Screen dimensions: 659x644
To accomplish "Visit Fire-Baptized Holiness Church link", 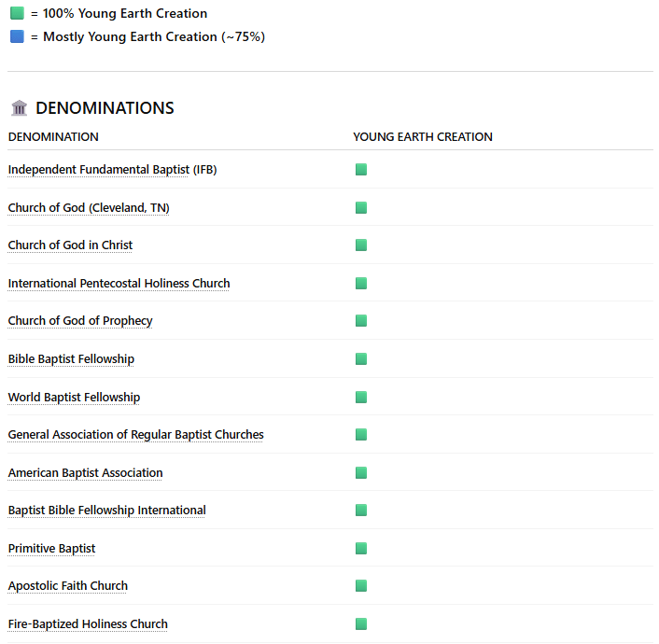I will pyautogui.click(x=88, y=624).
